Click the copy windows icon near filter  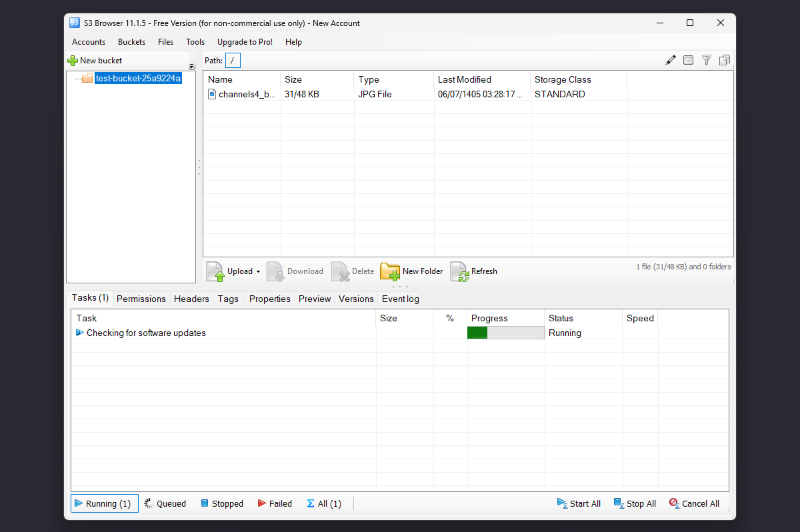pyautogui.click(x=725, y=60)
